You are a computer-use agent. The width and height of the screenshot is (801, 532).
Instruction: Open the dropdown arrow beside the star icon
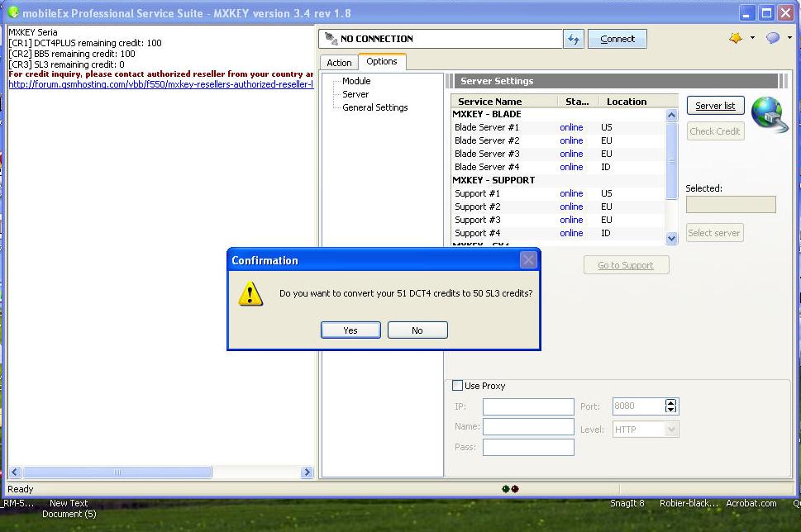click(x=752, y=38)
